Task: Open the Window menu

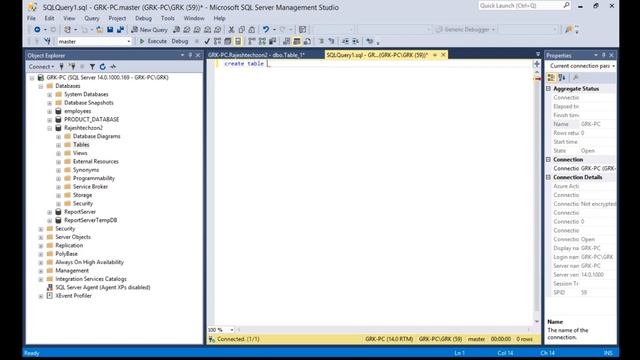Action: click(194, 18)
